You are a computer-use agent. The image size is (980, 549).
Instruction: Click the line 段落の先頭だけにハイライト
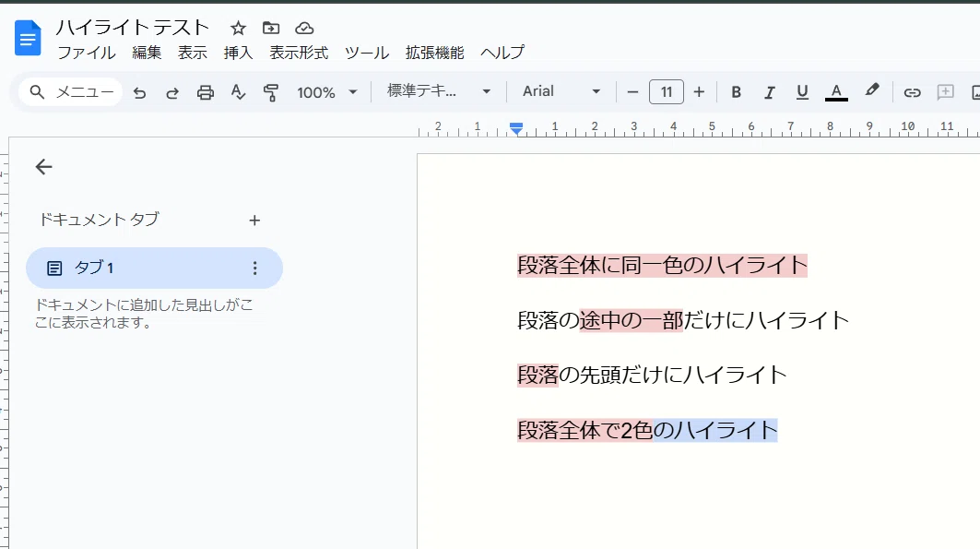click(x=652, y=376)
